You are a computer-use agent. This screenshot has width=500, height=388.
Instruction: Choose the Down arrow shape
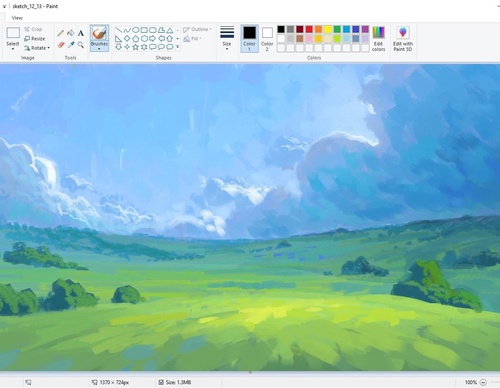118,47
